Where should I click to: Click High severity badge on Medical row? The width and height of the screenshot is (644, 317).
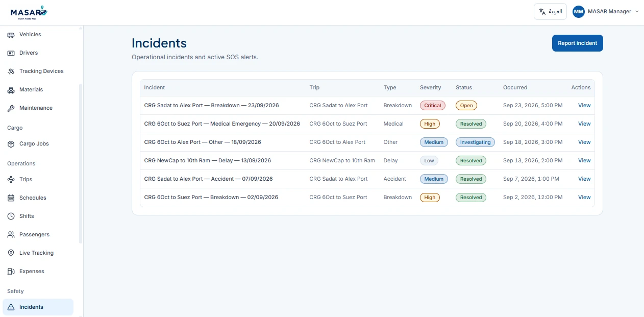coord(430,124)
